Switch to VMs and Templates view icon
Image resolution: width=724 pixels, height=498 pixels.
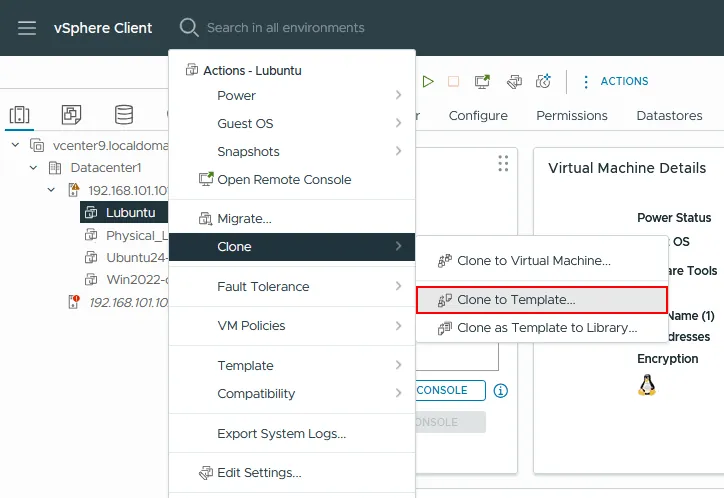(71, 114)
